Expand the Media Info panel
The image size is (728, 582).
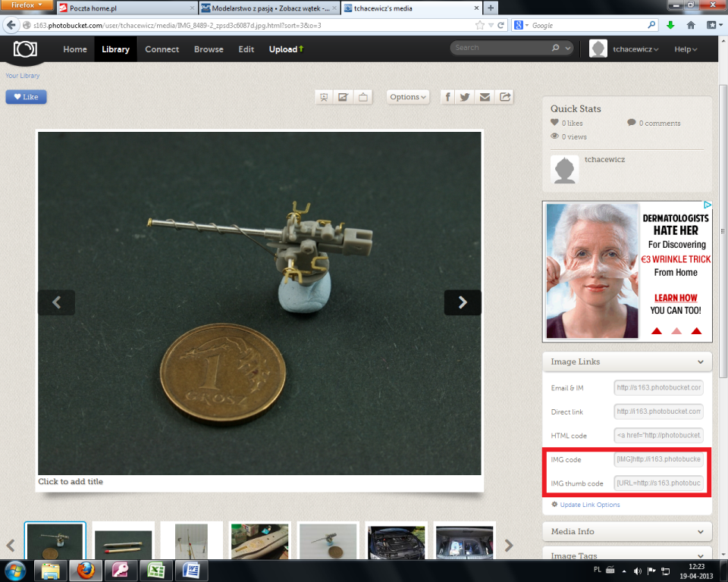(700, 532)
